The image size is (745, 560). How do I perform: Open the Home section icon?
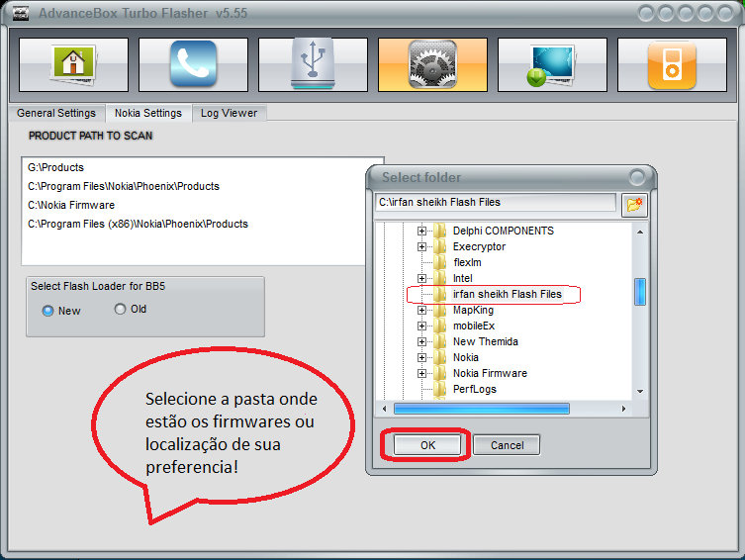point(73,64)
